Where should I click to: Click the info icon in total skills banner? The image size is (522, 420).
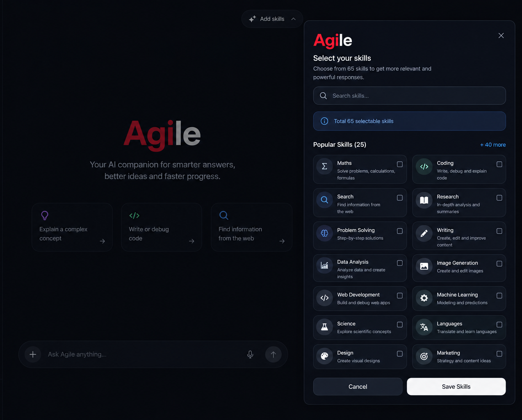[x=324, y=121]
